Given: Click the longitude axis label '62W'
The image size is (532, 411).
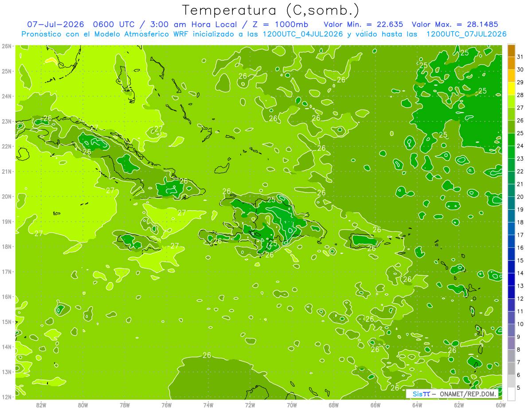Looking at the screenshot, I should pos(459,405).
